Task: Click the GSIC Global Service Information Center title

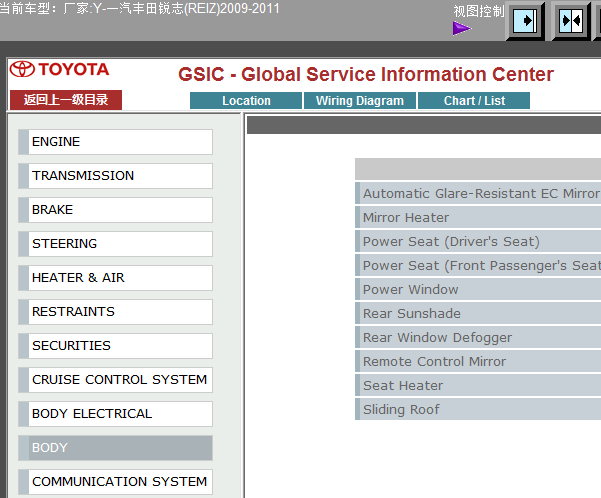Action: click(x=366, y=74)
